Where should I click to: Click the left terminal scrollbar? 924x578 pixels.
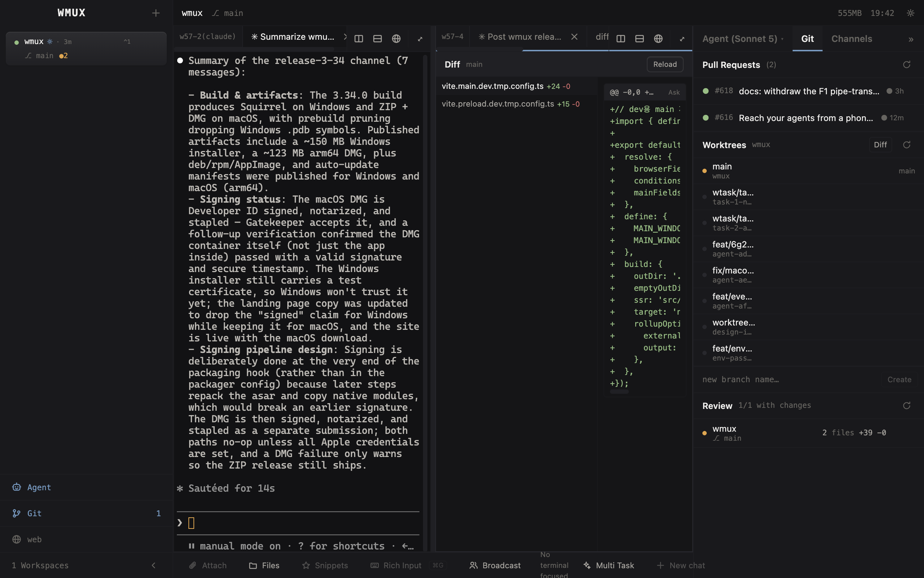(425, 302)
